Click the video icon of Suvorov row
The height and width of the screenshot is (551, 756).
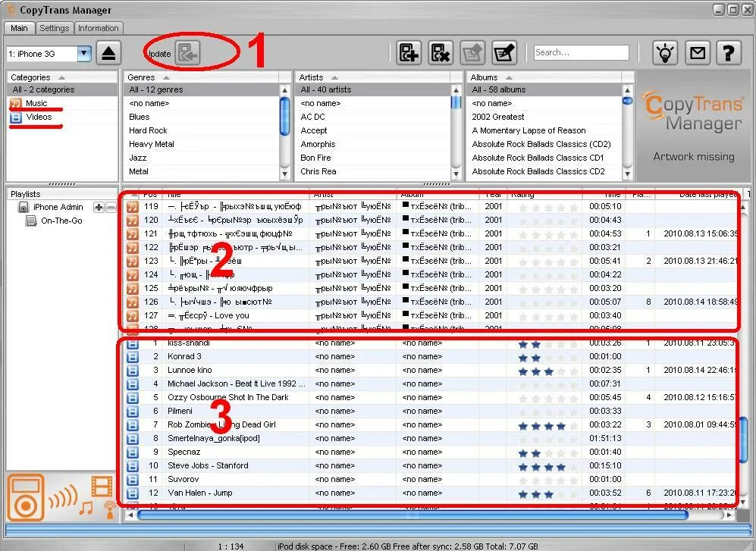coord(132,480)
